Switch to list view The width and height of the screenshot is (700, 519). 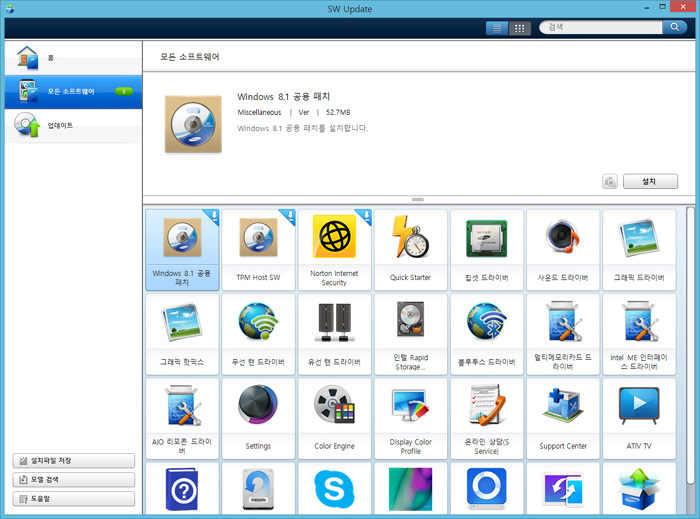click(x=497, y=28)
